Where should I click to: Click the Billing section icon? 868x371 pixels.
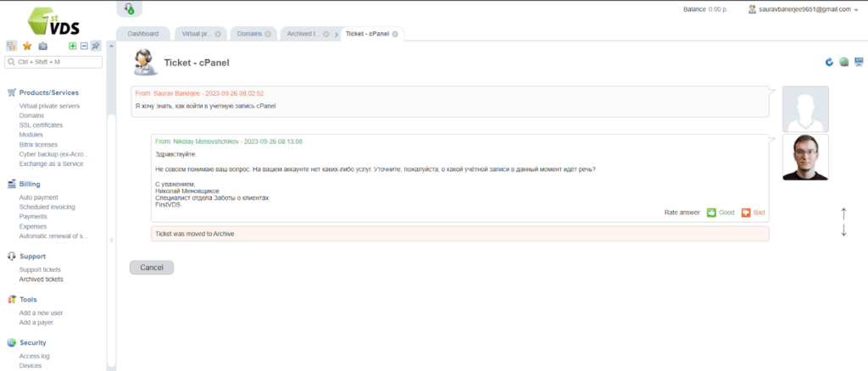pyautogui.click(x=11, y=184)
